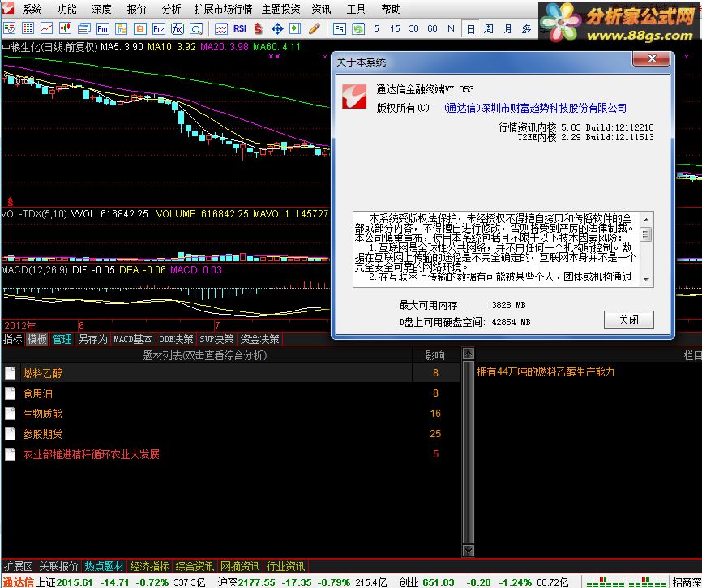
Task: Open the 帮助 menu
Action: (392, 9)
